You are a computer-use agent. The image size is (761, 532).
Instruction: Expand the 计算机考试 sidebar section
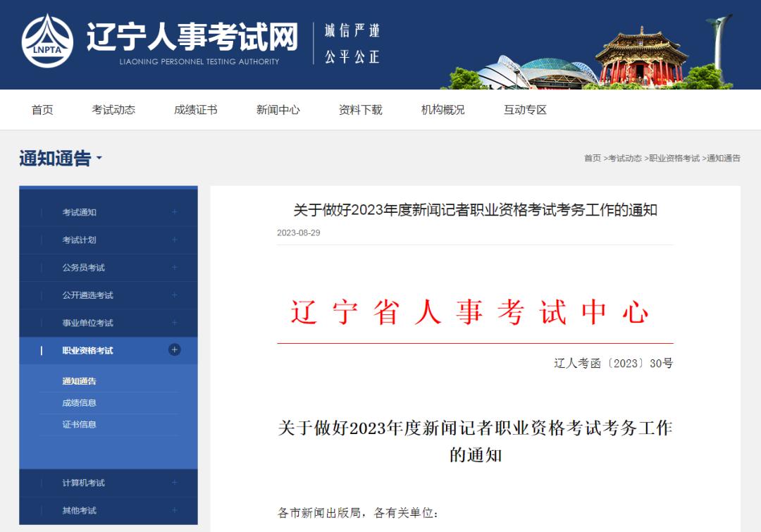(173, 483)
